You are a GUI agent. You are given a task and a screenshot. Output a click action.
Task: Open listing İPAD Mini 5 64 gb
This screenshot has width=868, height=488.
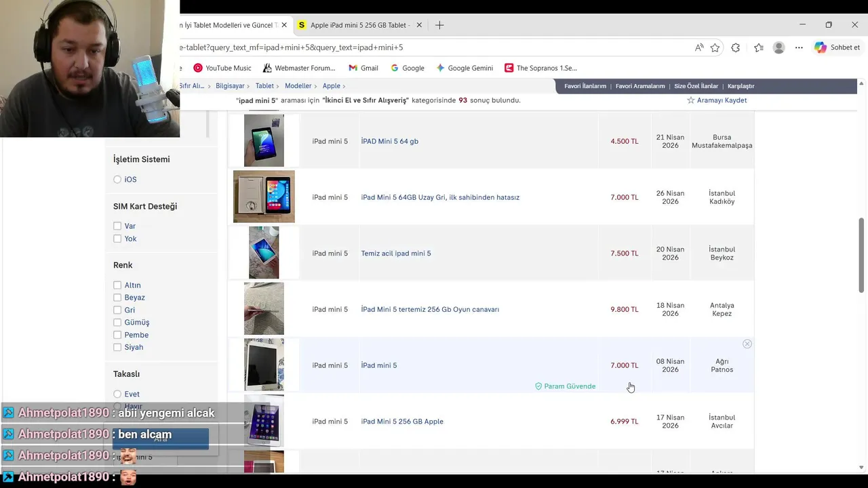[x=389, y=141]
